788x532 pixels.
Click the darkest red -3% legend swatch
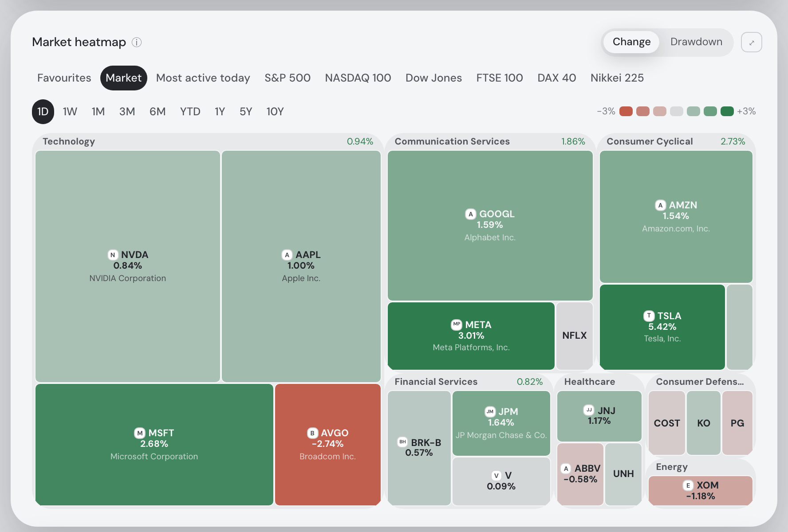click(x=626, y=111)
